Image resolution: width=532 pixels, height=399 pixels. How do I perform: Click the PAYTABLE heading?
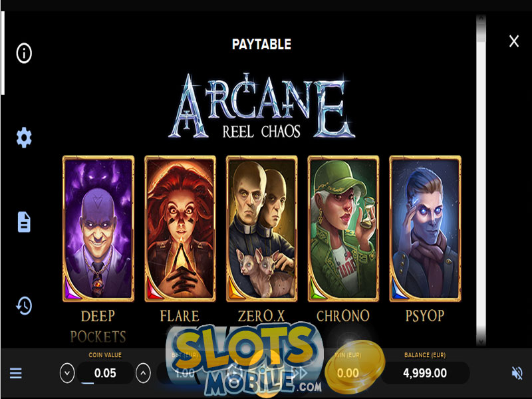pos(261,45)
